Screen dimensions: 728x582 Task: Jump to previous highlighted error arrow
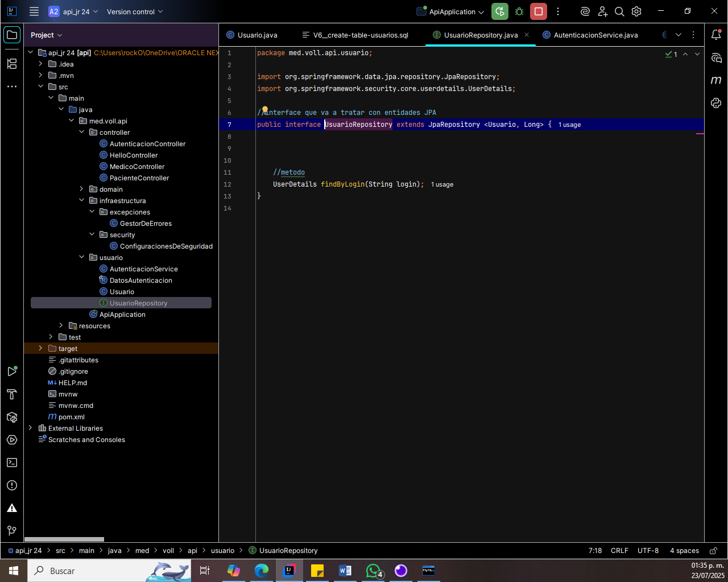pos(685,54)
